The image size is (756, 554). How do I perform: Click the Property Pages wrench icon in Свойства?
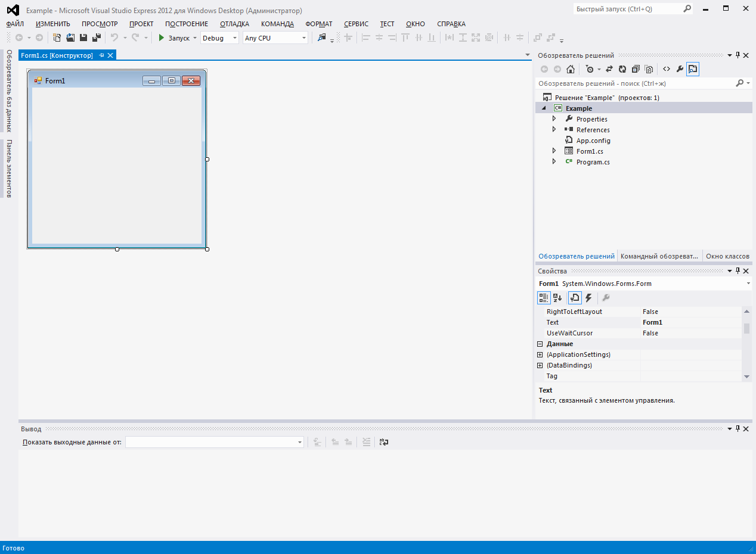click(606, 298)
